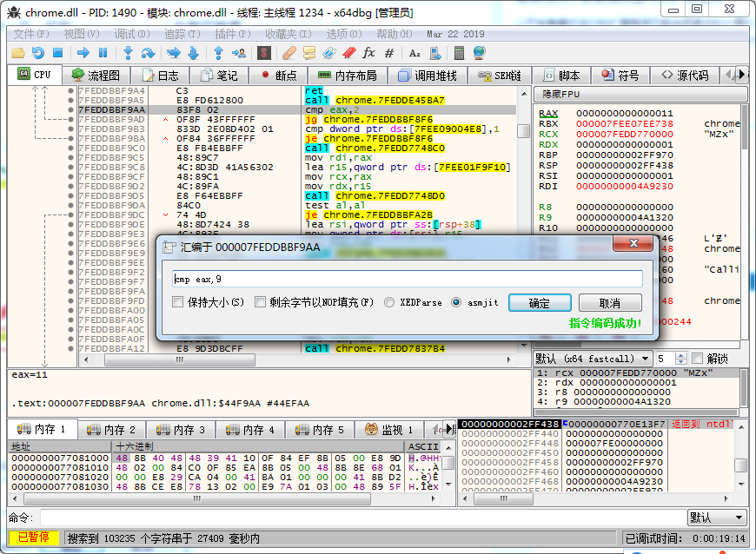Click the 取消 button in assemble dialog

tap(610, 303)
